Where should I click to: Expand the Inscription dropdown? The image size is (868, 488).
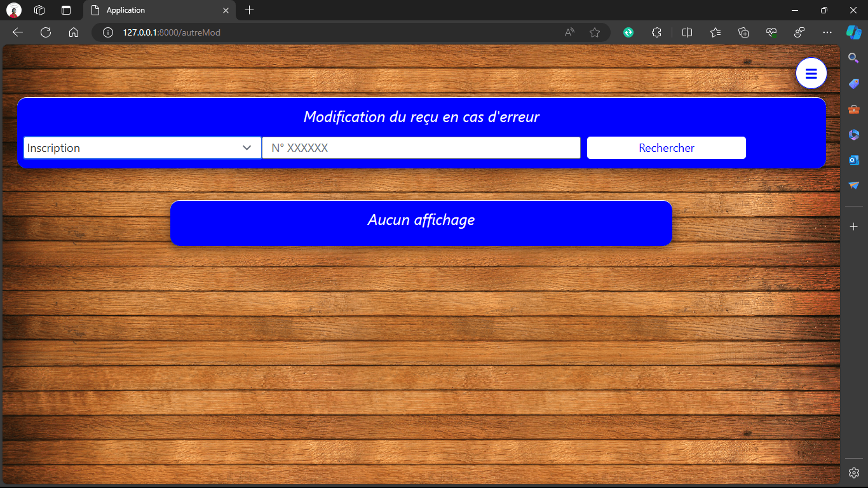[x=142, y=148]
